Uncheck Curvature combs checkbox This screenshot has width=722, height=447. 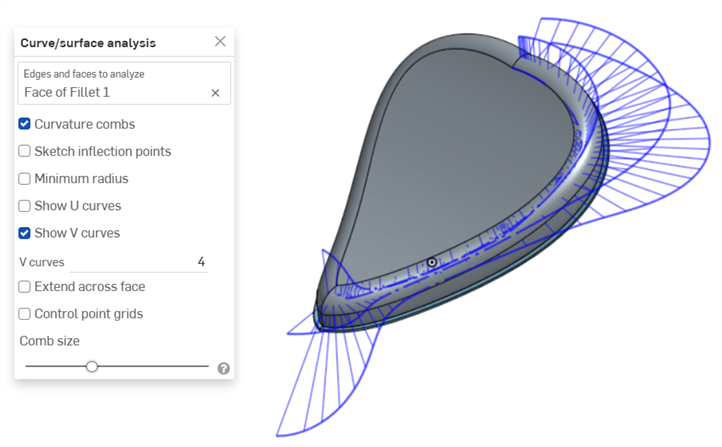(x=24, y=124)
